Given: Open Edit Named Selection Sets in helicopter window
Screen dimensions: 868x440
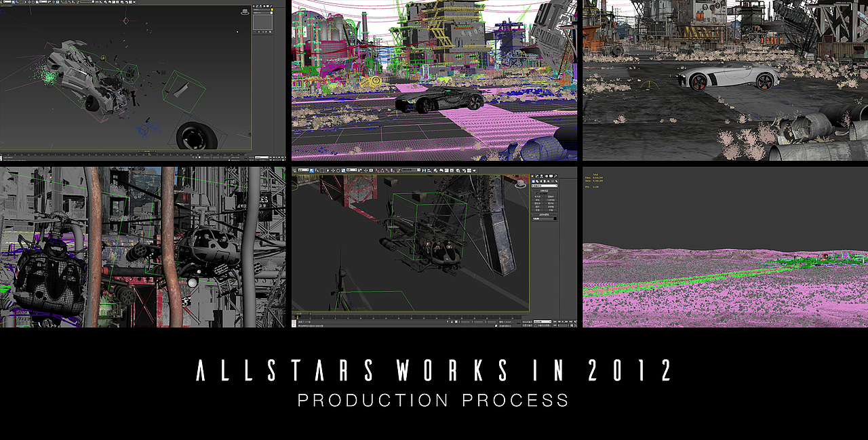Looking at the screenshot, I should tap(399, 170).
